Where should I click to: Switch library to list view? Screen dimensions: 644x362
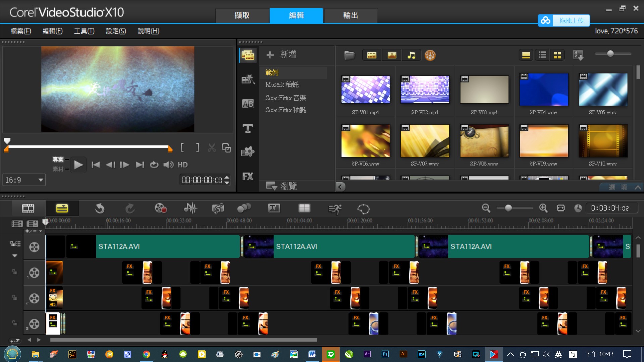(542, 55)
